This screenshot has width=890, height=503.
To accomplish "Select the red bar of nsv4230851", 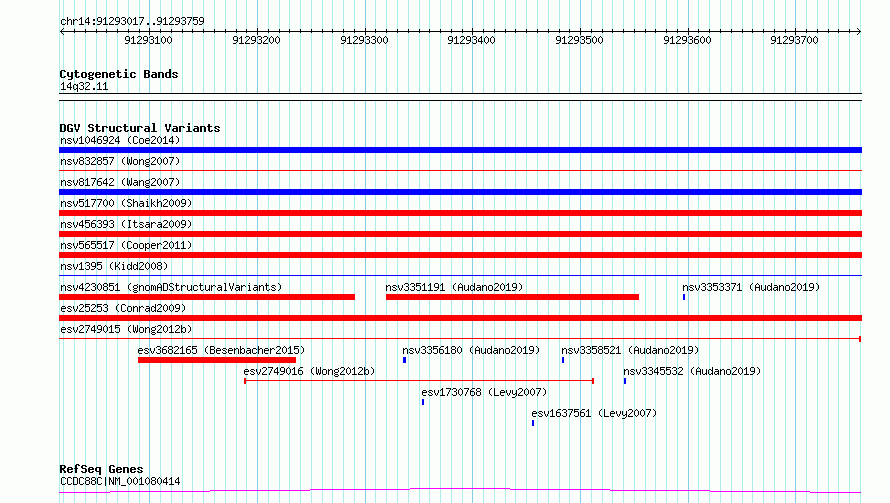I will [207, 297].
